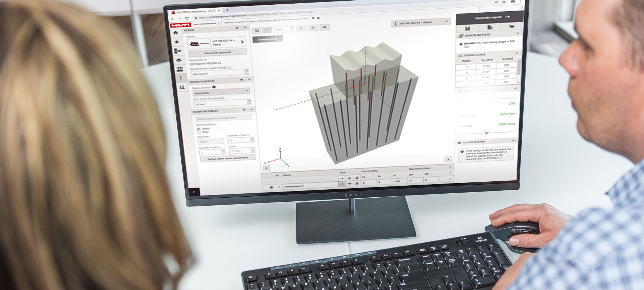Favorite the REBAR section star
644x290 pixels.
237,28
